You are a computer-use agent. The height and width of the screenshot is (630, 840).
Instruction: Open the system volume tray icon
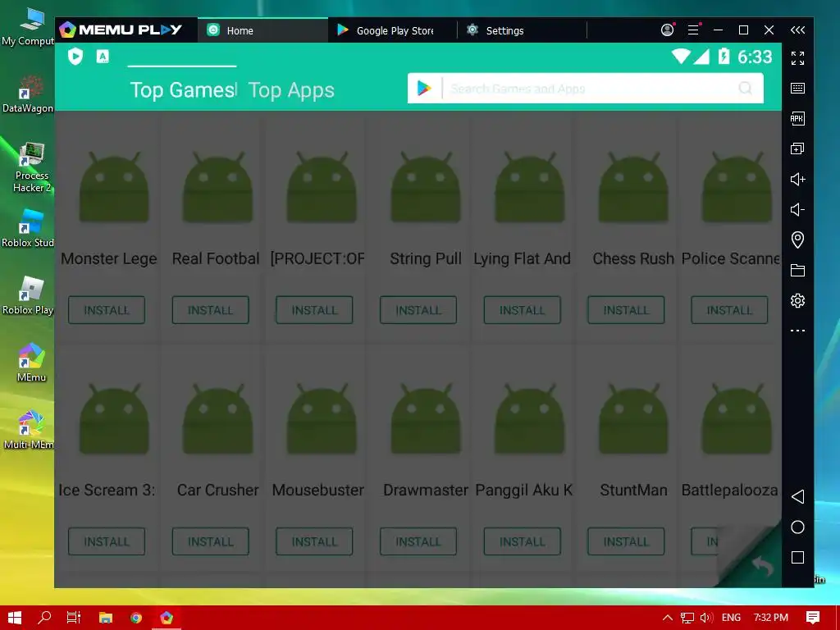point(706,618)
